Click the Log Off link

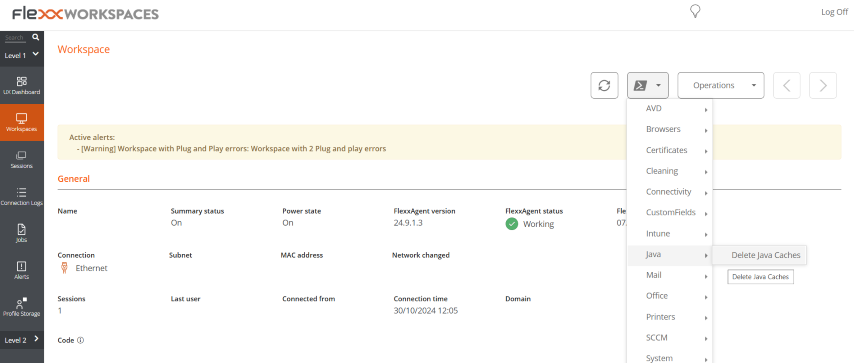coord(834,12)
